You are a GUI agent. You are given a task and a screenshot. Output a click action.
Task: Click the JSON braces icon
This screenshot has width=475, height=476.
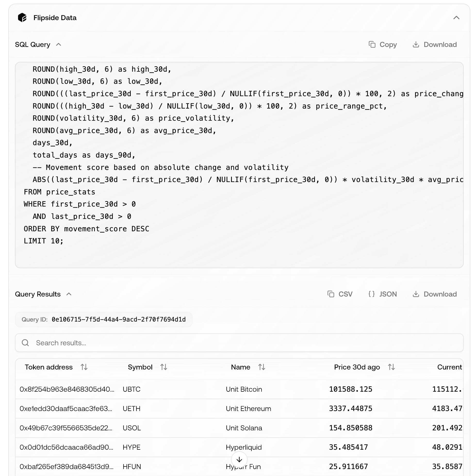click(x=372, y=294)
